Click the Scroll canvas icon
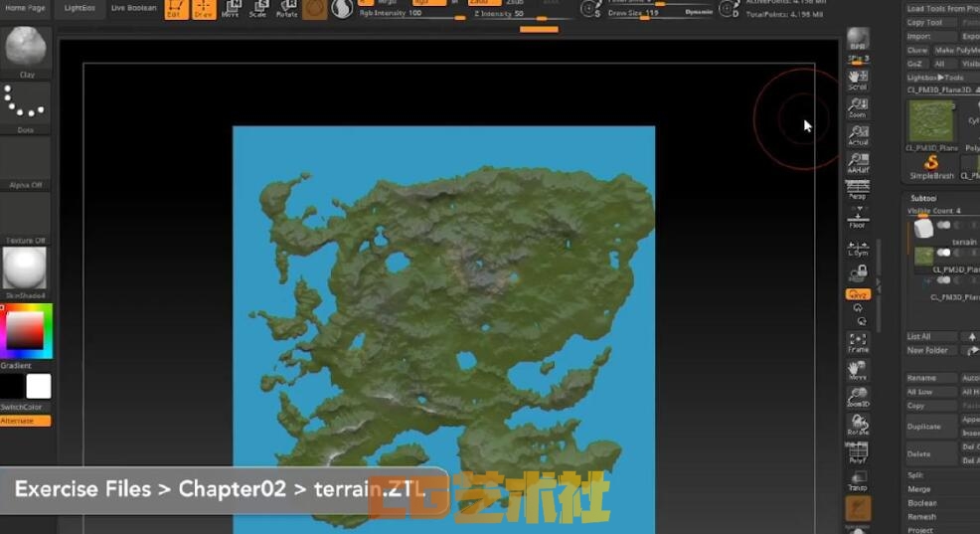The image size is (980, 534). (x=858, y=80)
